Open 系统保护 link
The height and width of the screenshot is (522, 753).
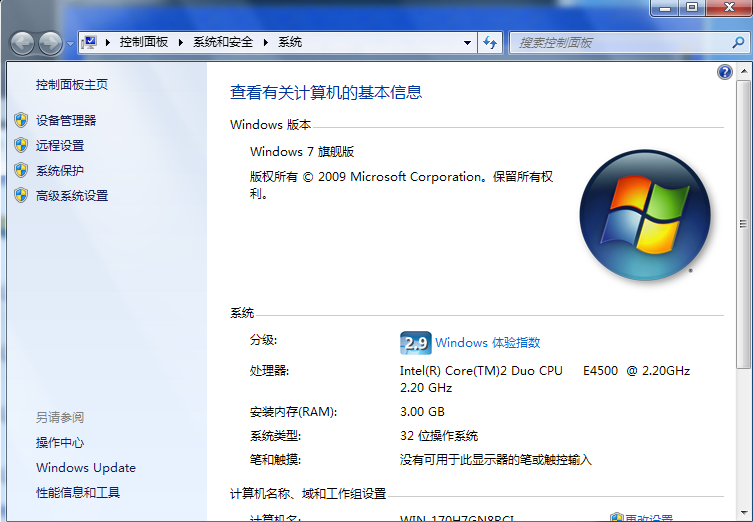[x=60, y=170]
